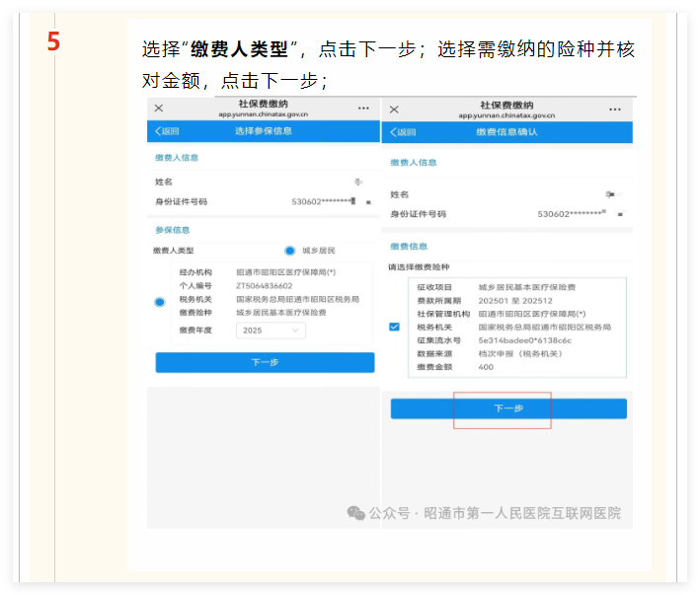Click the left screen URL app.yunnan.chinatax.gov.cn
Image resolution: width=700 pixels, height=595 pixels.
[264, 114]
